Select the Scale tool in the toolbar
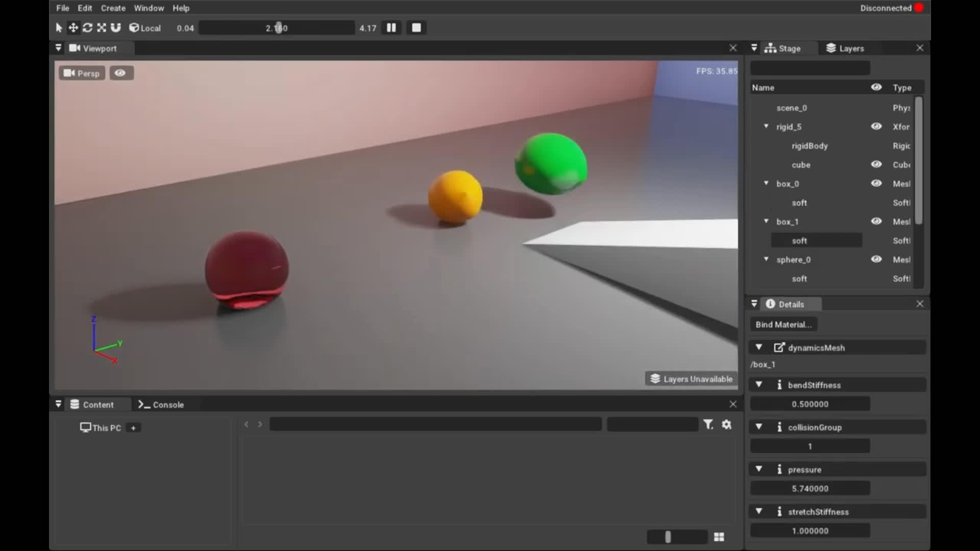Image resolution: width=980 pixels, height=551 pixels. (x=102, y=28)
